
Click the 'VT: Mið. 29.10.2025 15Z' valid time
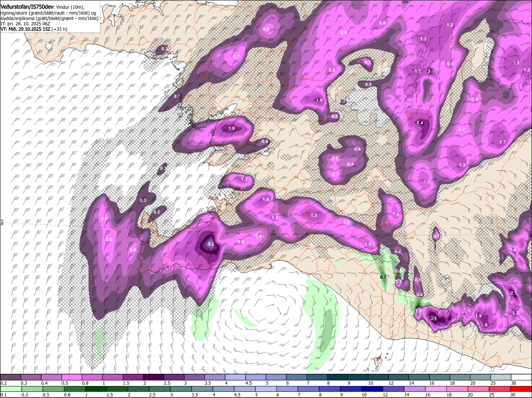coord(25,29)
